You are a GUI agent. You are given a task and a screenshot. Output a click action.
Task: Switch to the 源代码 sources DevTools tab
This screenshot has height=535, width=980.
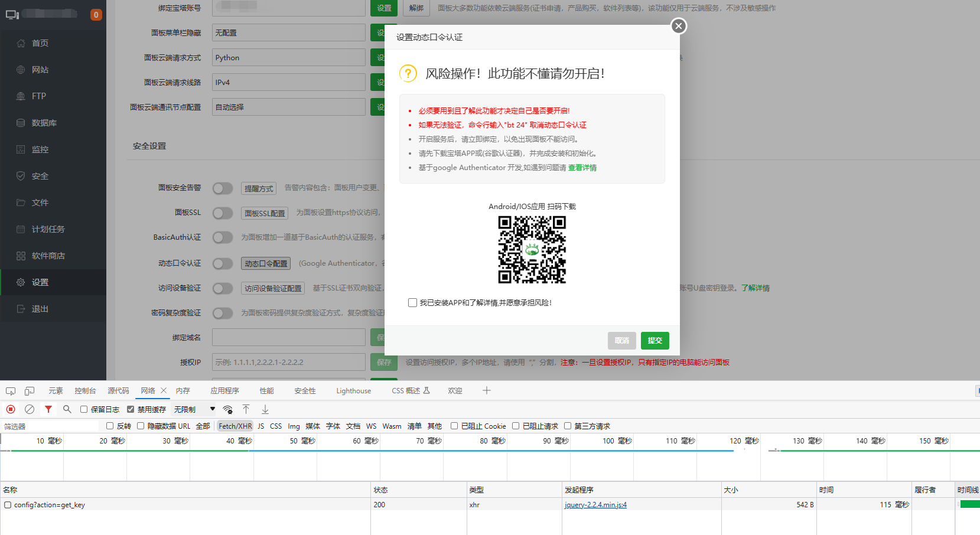pyautogui.click(x=118, y=391)
